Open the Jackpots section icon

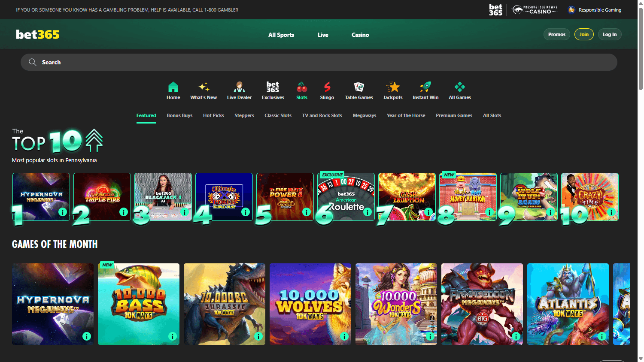point(392,90)
